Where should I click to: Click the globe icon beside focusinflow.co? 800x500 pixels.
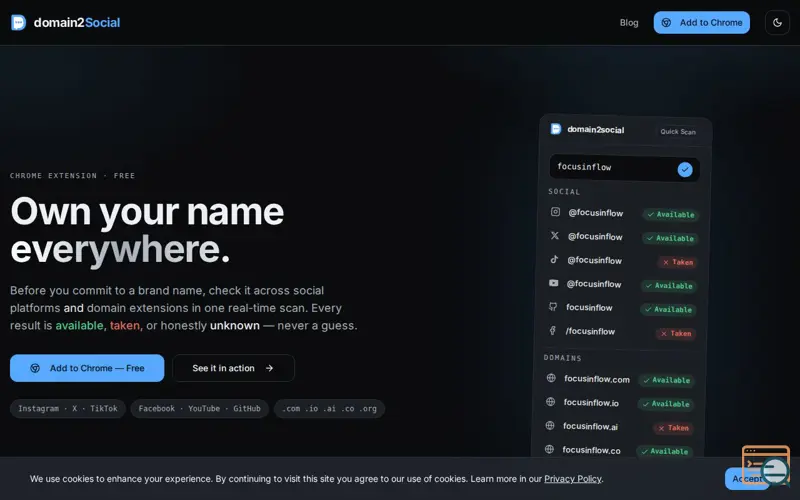(x=549, y=449)
